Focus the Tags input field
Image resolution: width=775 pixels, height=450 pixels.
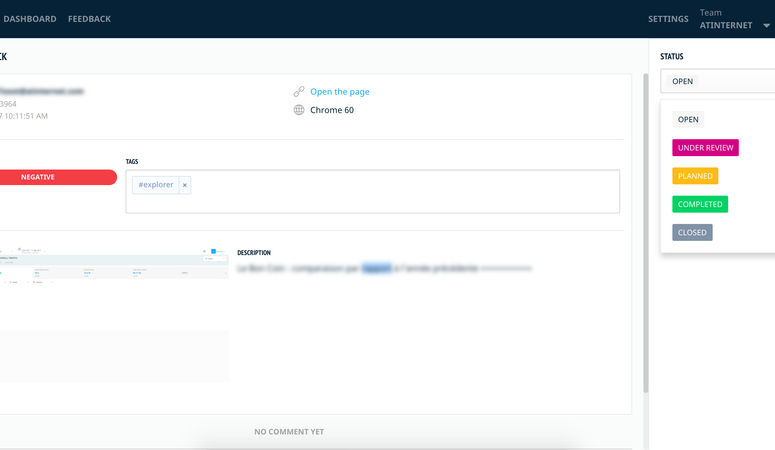(x=373, y=191)
